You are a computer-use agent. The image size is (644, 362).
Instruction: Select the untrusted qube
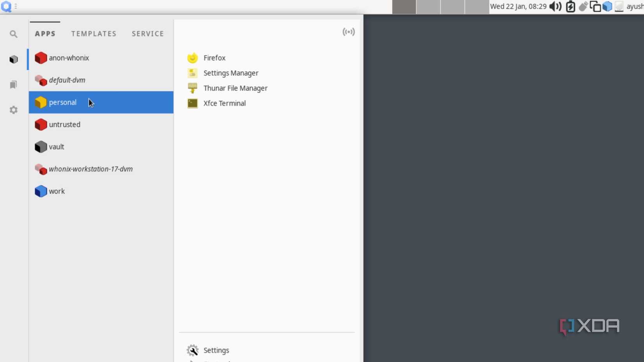64,124
